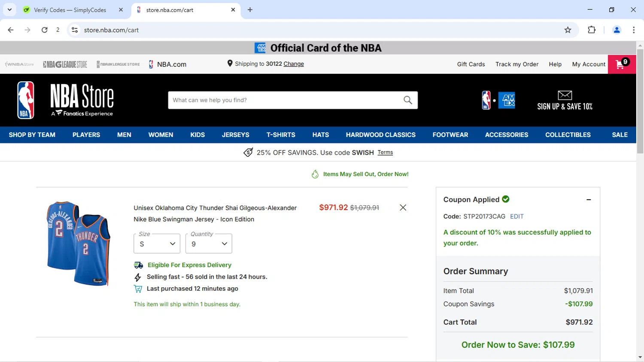Open the JERSEYS menu
The image size is (644, 362).
(235, 135)
